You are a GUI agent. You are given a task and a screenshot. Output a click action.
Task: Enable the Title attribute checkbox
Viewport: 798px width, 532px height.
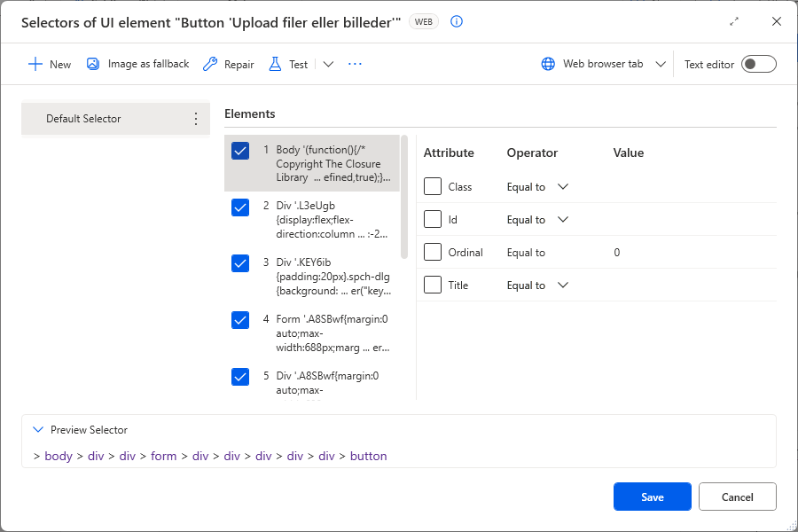click(x=433, y=285)
